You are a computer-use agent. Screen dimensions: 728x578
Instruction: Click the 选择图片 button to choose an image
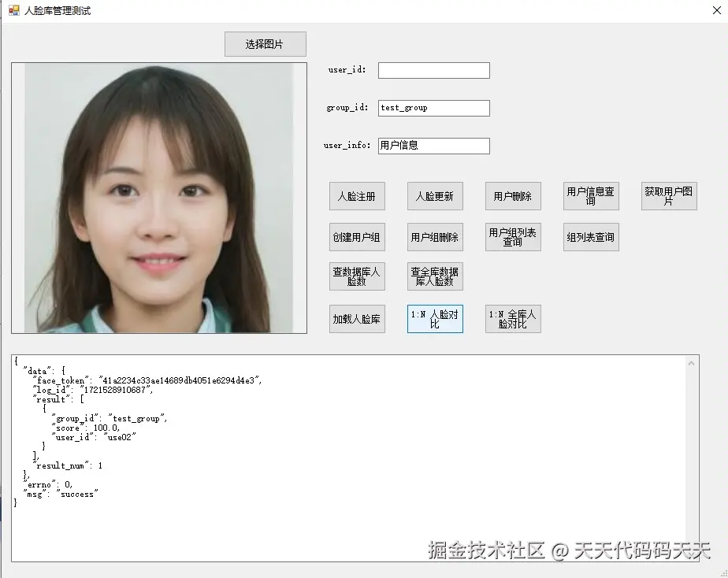coord(265,44)
